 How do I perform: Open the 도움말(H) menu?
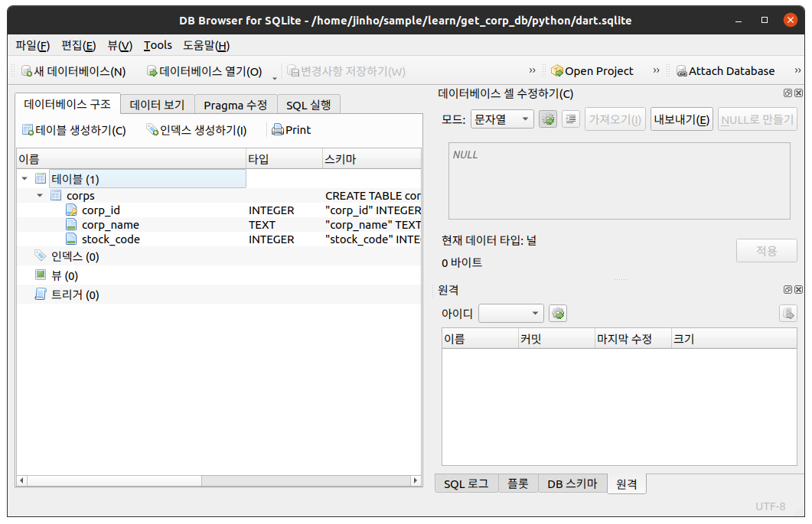click(206, 46)
